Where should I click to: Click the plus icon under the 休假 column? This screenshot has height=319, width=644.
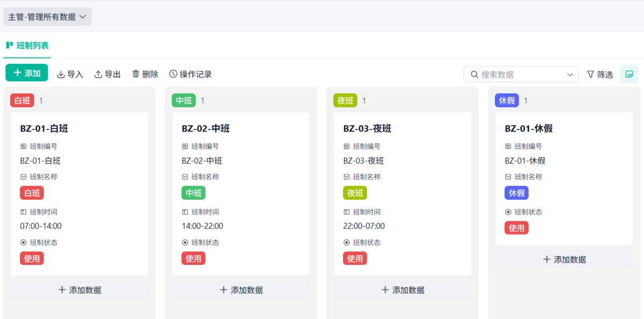(x=547, y=259)
